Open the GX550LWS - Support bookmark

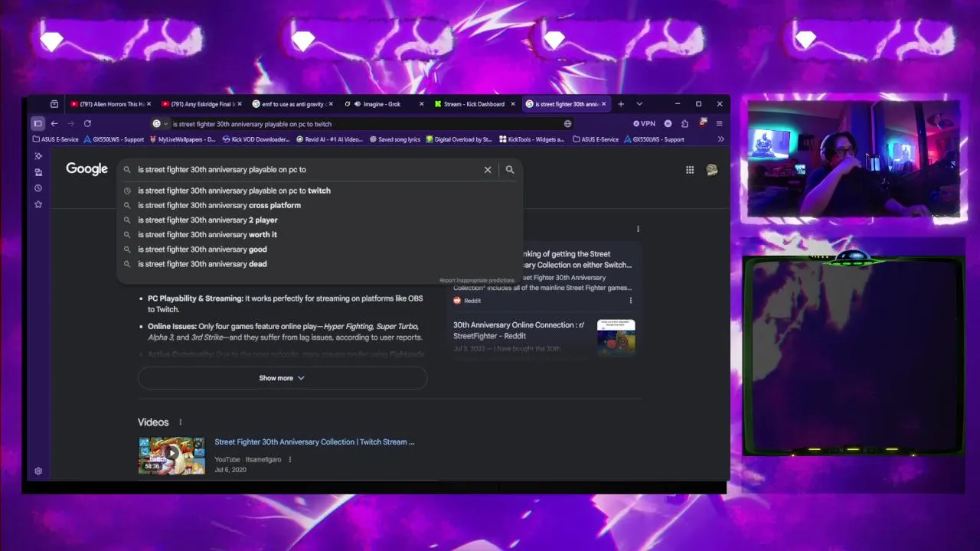(114, 139)
